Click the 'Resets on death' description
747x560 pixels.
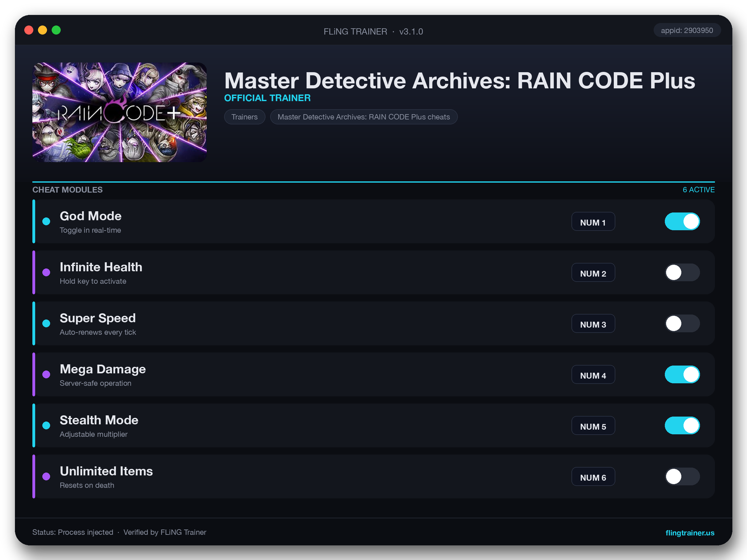[x=87, y=485]
